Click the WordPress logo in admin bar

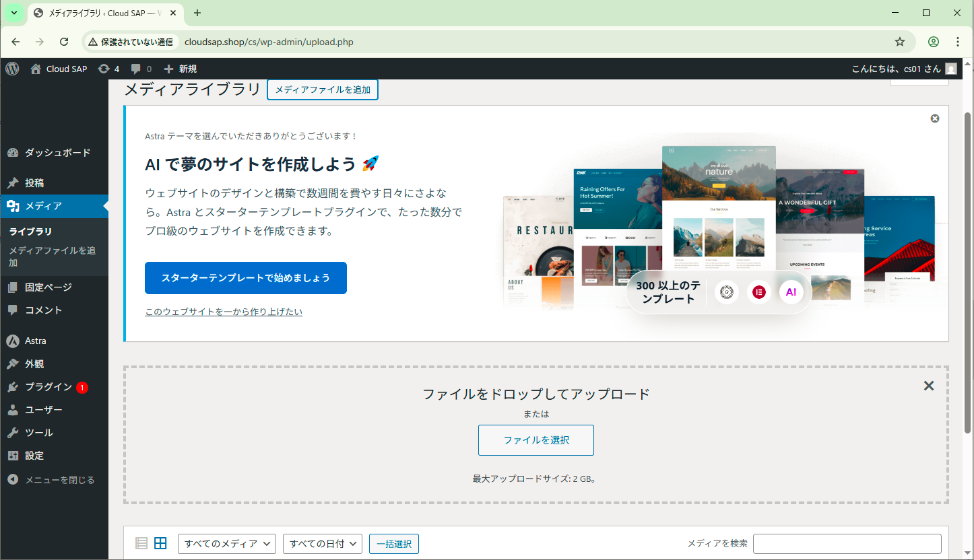pos(12,69)
